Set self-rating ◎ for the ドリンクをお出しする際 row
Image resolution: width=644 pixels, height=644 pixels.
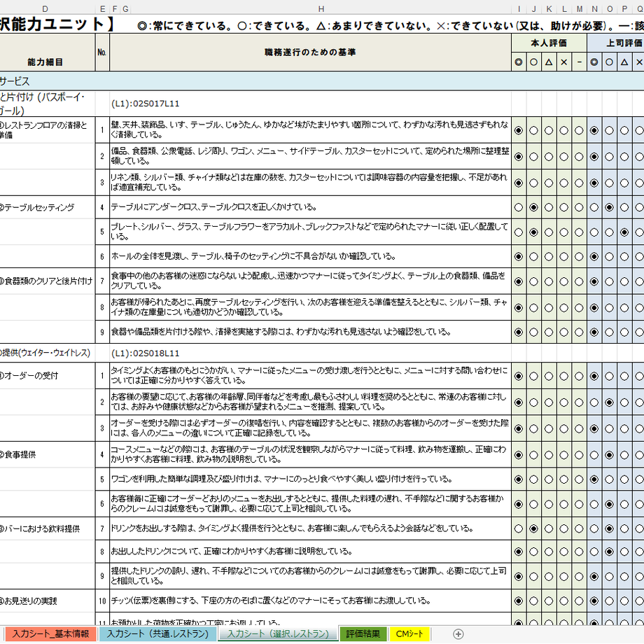click(x=518, y=529)
